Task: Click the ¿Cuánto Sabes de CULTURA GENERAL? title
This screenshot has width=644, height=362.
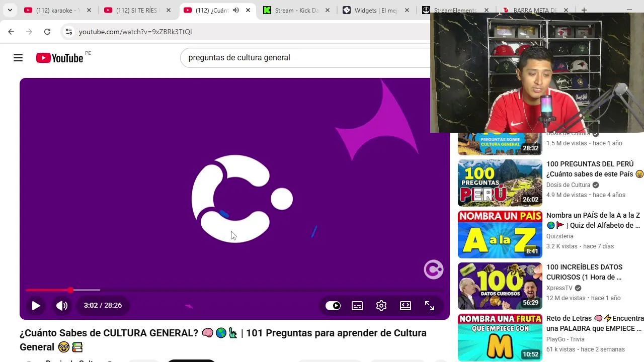Action: coord(223,340)
